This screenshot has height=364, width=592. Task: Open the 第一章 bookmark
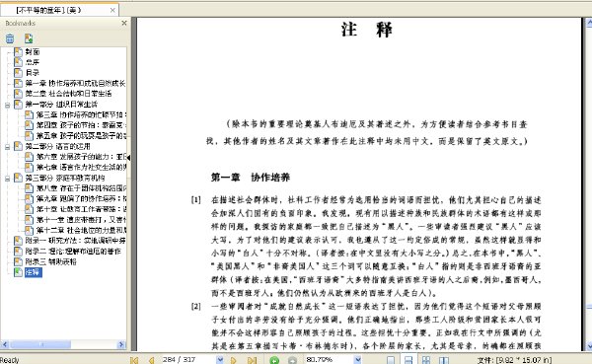coord(75,83)
